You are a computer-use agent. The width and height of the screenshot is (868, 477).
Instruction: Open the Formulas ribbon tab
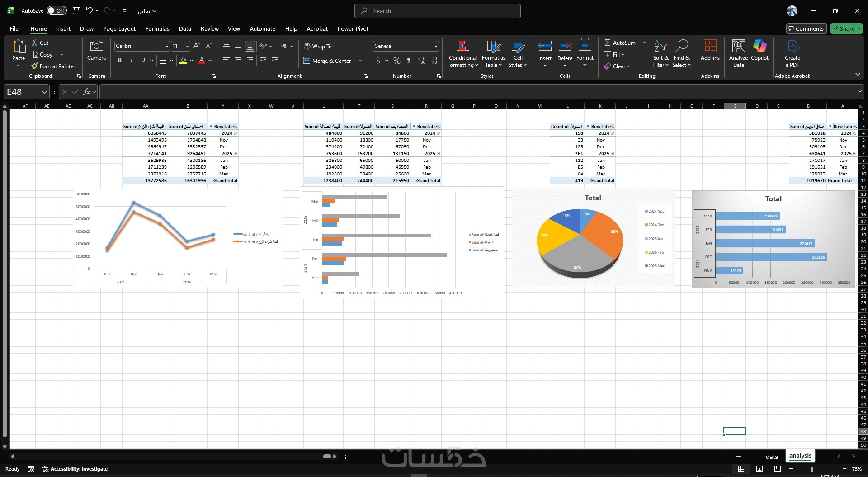point(157,28)
